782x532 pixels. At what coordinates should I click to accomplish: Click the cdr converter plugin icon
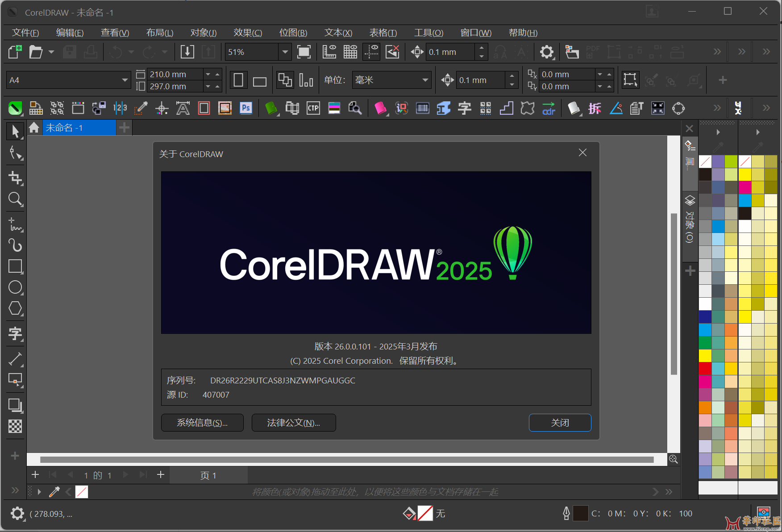[x=549, y=108]
